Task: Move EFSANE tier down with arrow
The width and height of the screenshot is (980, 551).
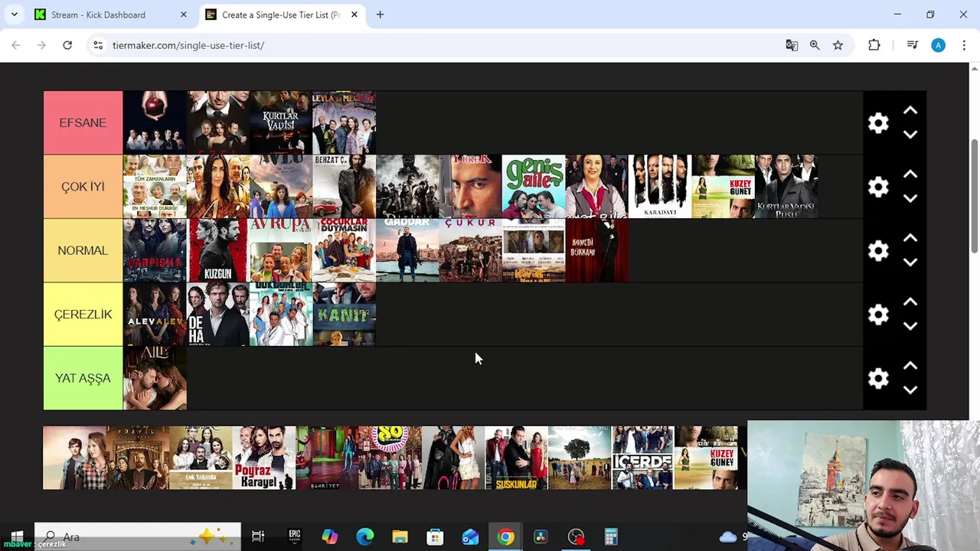Action: [x=910, y=135]
